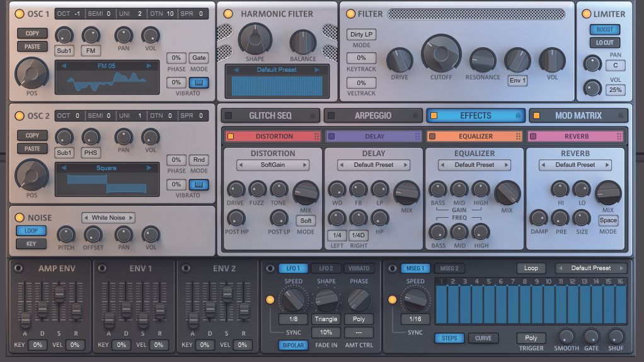Image resolution: width=644 pixels, height=362 pixels.
Task: Click the AMP ENV attack slider
Action: click(25, 319)
